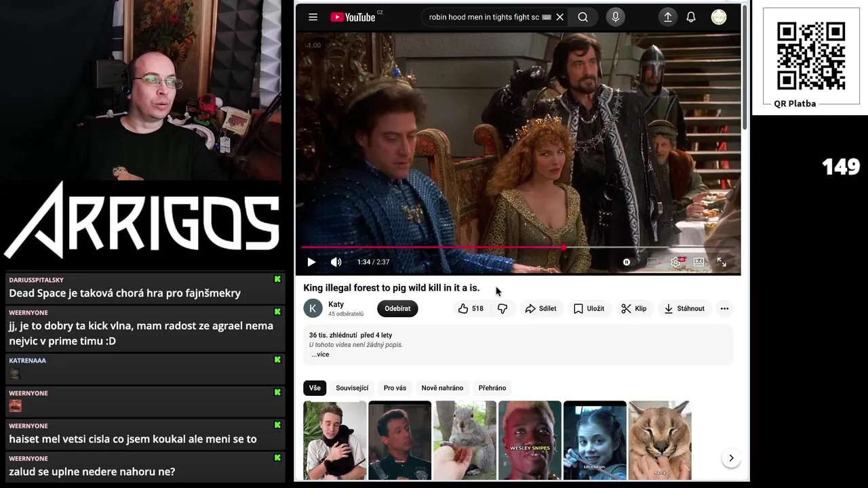Subscribe with the Odebírat button
This screenshot has width=868, height=488.
click(397, 308)
